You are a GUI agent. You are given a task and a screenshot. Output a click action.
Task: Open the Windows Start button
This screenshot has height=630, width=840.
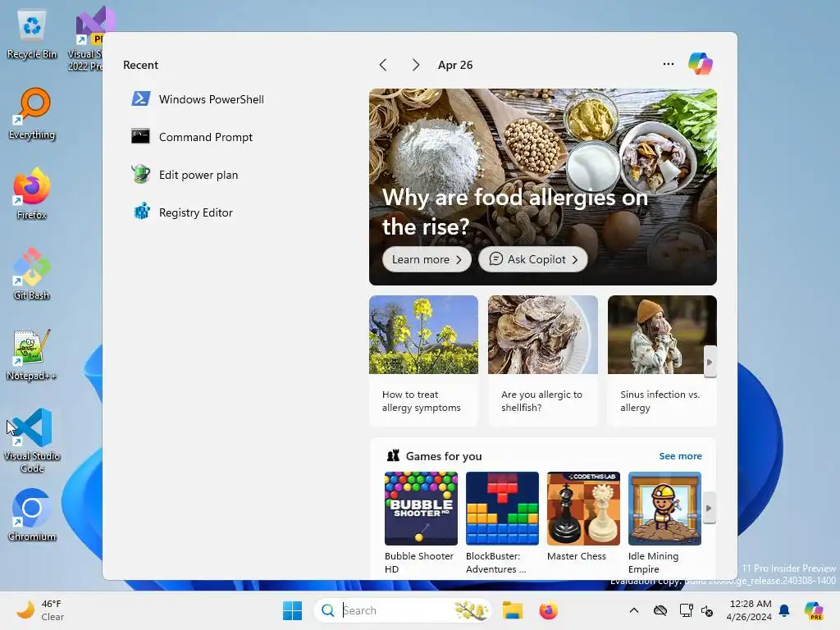coord(293,610)
